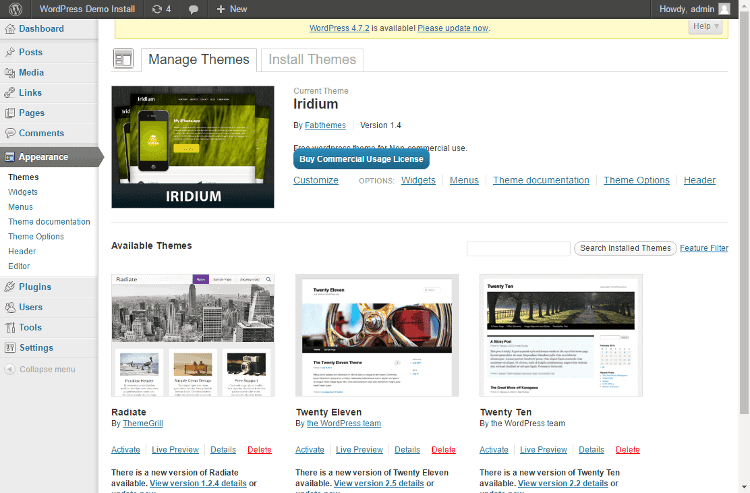Click the Plugins plug icon
750x493 pixels.
point(10,287)
